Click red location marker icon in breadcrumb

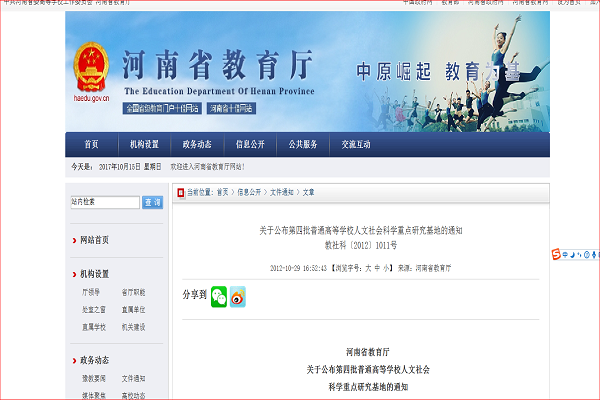click(x=180, y=191)
